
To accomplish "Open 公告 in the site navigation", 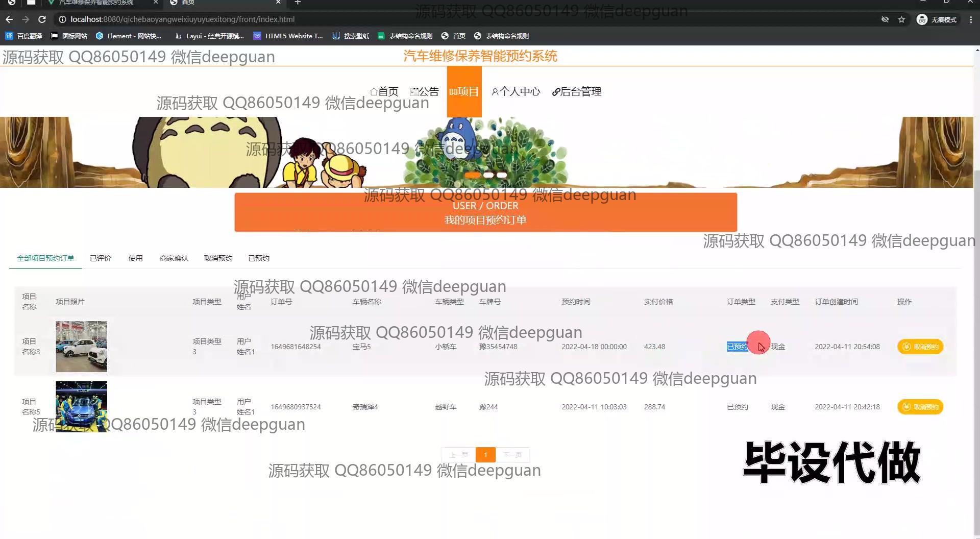I will coord(424,91).
